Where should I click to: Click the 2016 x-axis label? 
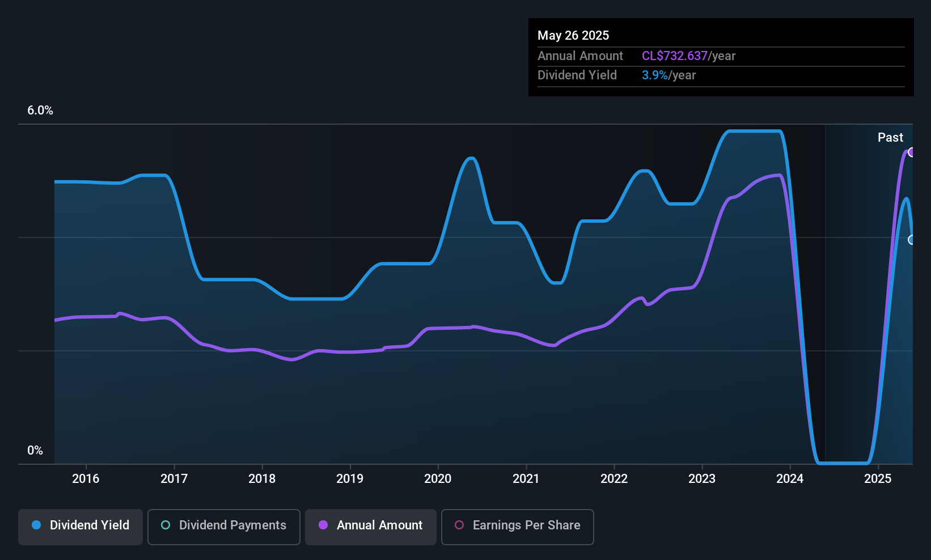(x=86, y=478)
